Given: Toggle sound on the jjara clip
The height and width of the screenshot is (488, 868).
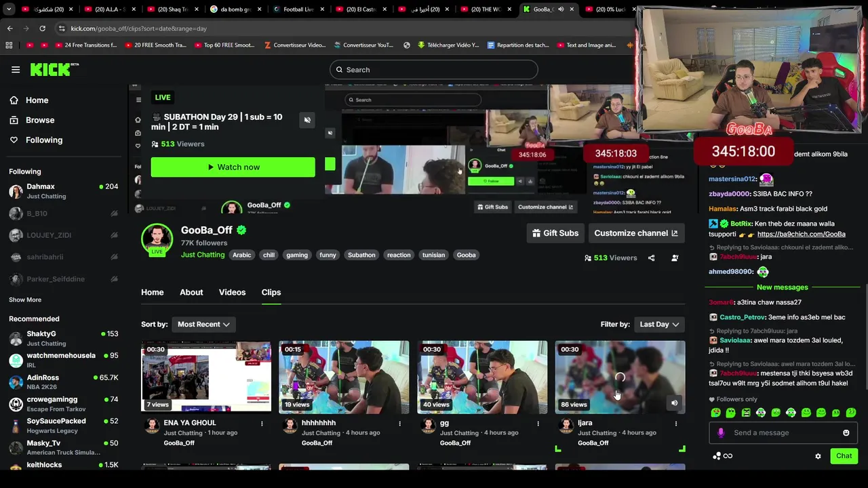Looking at the screenshot, I should (x=674, y=403).
